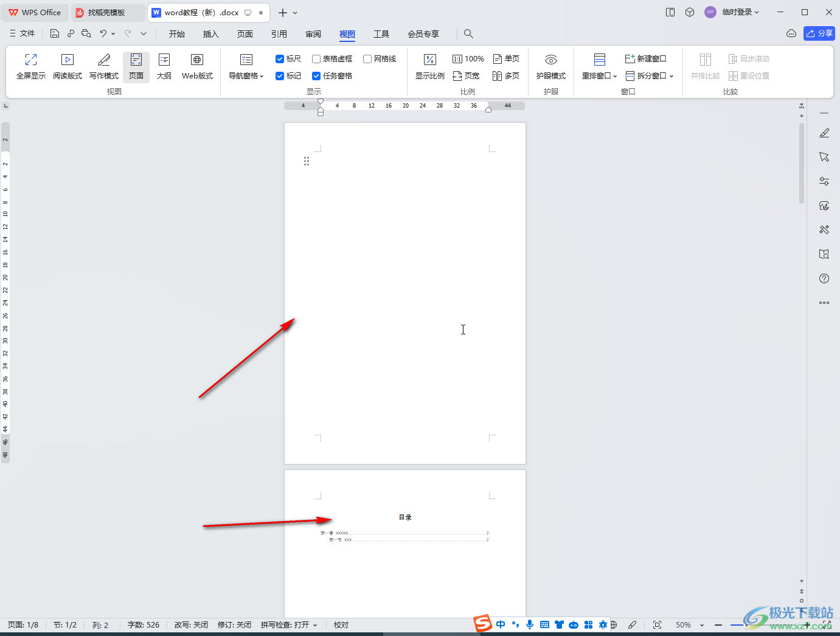Expand the quick access toolbar chevron

point(144,34)
